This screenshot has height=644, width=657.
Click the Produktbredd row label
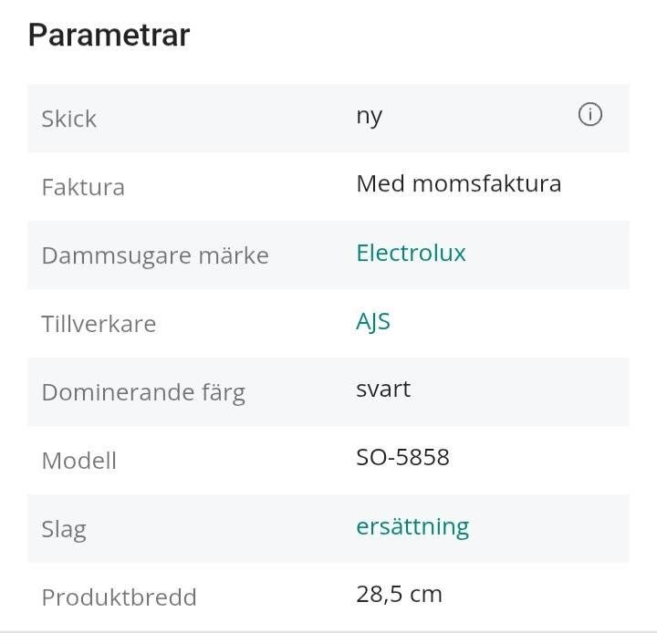(x=119, y=597)
